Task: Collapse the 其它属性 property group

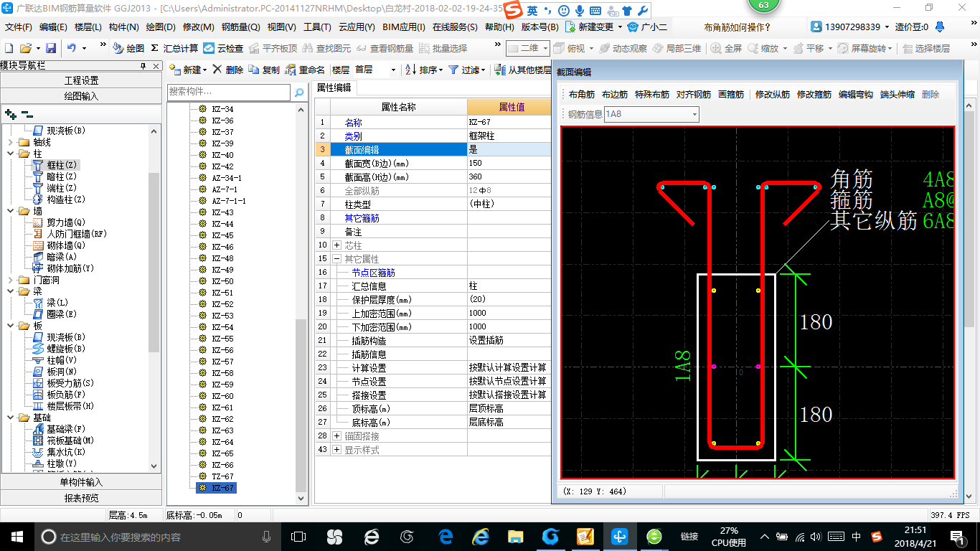Action: point(337,259)
